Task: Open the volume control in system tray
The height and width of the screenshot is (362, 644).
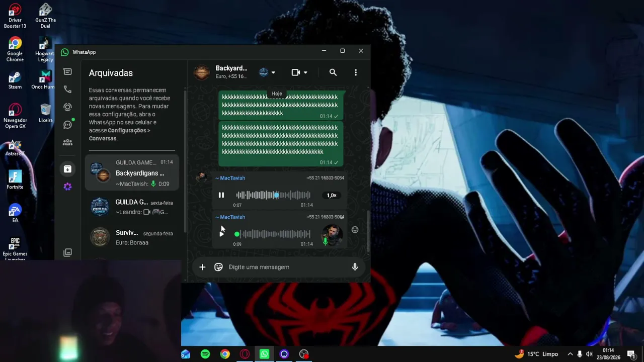Action: (x=589, y=354)
